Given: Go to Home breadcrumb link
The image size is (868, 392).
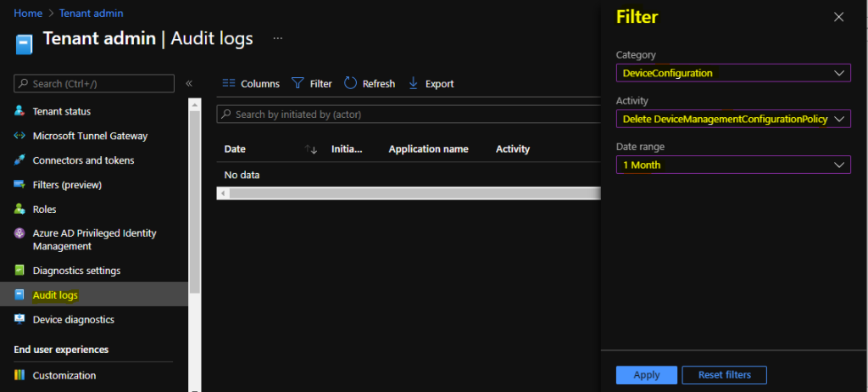Looking at the screenshot, I should [x=28, y=13].
